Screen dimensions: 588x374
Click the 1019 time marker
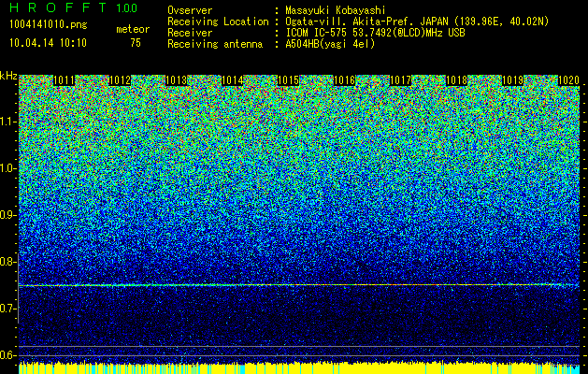click(x=513, y=80)
